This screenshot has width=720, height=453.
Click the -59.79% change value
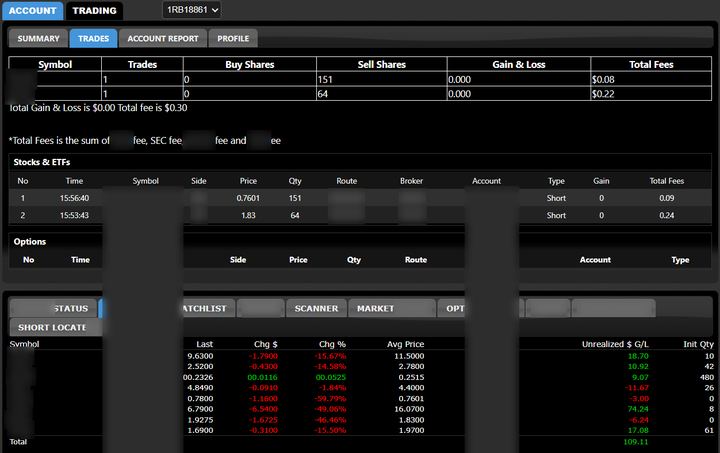pyautogui.click(x=330, y=398)
